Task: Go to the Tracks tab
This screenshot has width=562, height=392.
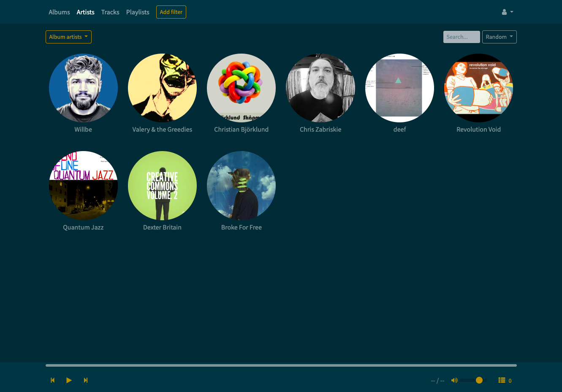Action: (110, 12)
